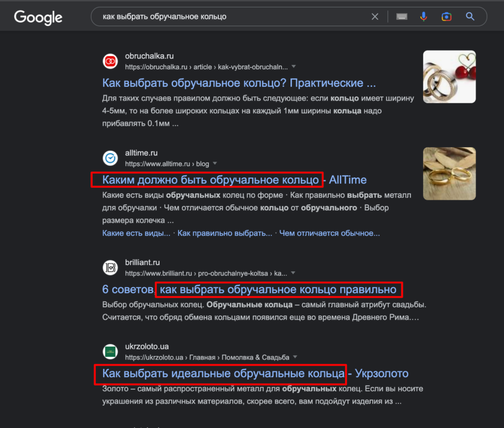Clear the search query with X icon
The height and width of the screenshot is (428, 504).
[375, 17]
